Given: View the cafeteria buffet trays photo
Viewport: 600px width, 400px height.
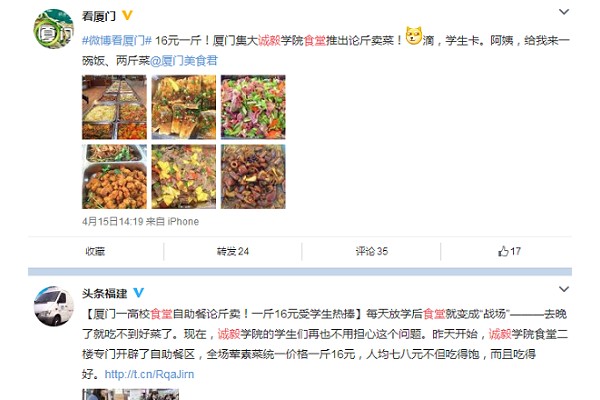Looking at the screenshot, I should click(x=114, y=107).
